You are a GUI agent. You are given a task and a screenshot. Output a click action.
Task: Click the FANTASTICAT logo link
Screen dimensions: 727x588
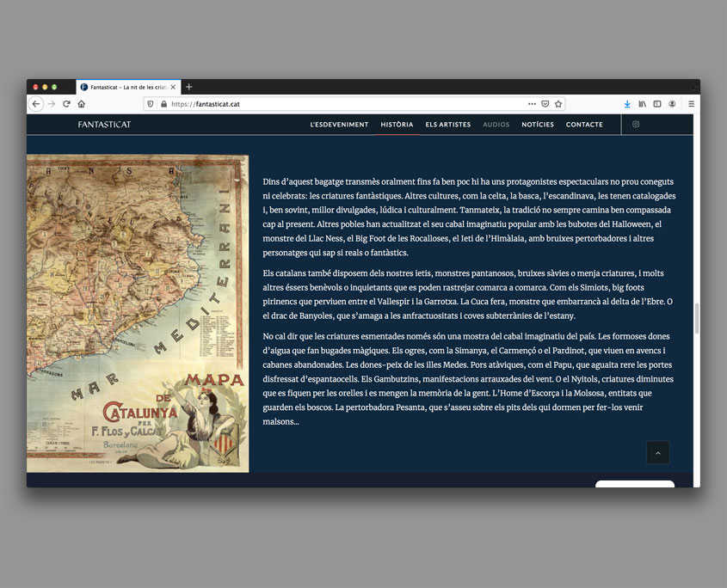tap(104, 125)
